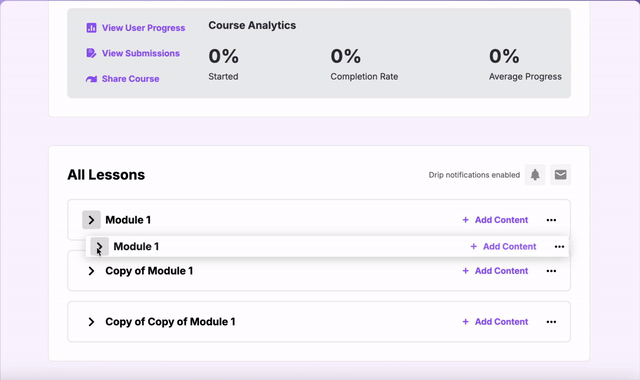This screenshot has width=640, height=380.
Task: Expand the top Module 1 chevron
Action: [91, 220]
